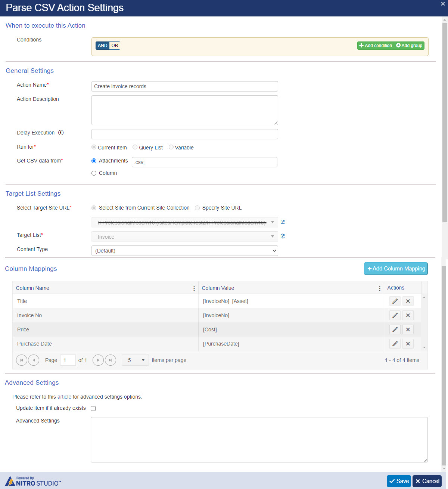View the Delay Execution info tooltip
The width and height of the screenshot is (448, 489).
61,133
